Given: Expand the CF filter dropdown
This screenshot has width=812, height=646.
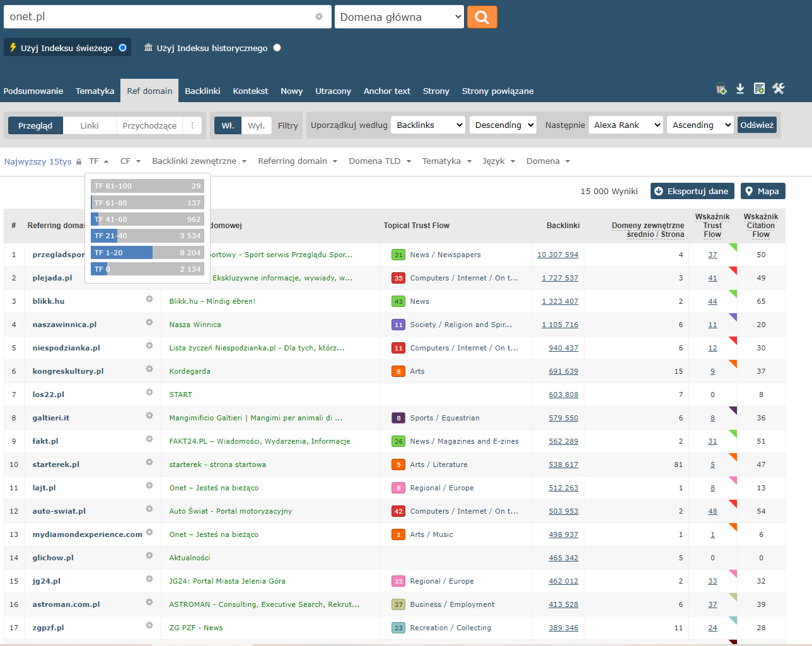Looking at the screenshot, I should (130, 161).
